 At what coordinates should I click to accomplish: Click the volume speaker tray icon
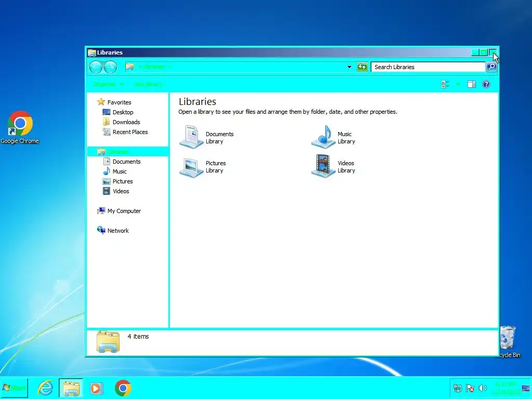click(x=482, y=388)
